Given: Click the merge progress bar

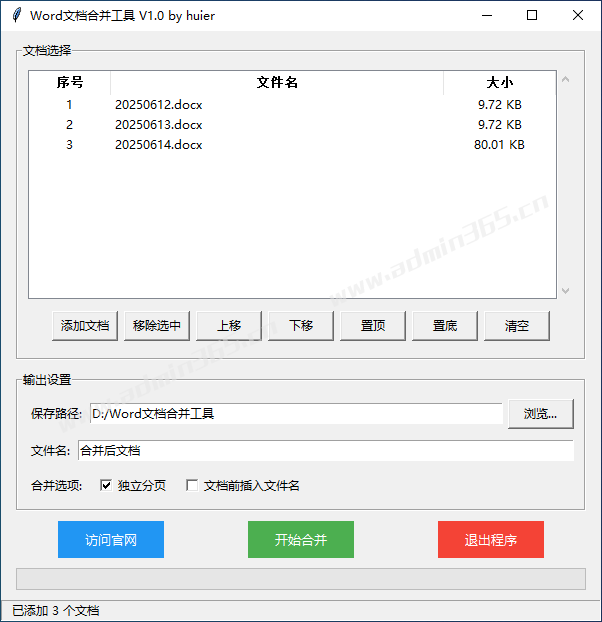Looking at the screenshot, I should pyautogui.click(x=301, y=579).
